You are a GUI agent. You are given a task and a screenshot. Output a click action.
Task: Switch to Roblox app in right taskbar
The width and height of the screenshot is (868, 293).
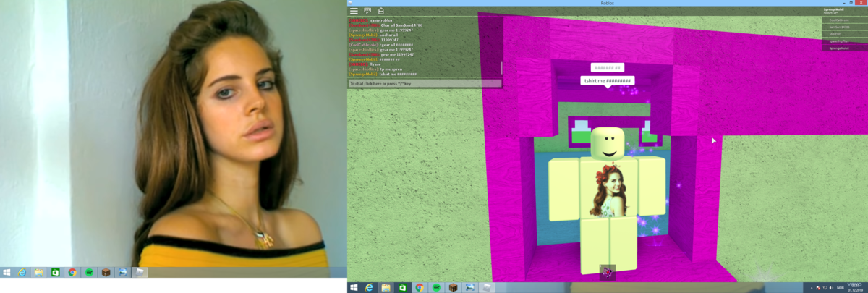(x=488, y=287)
